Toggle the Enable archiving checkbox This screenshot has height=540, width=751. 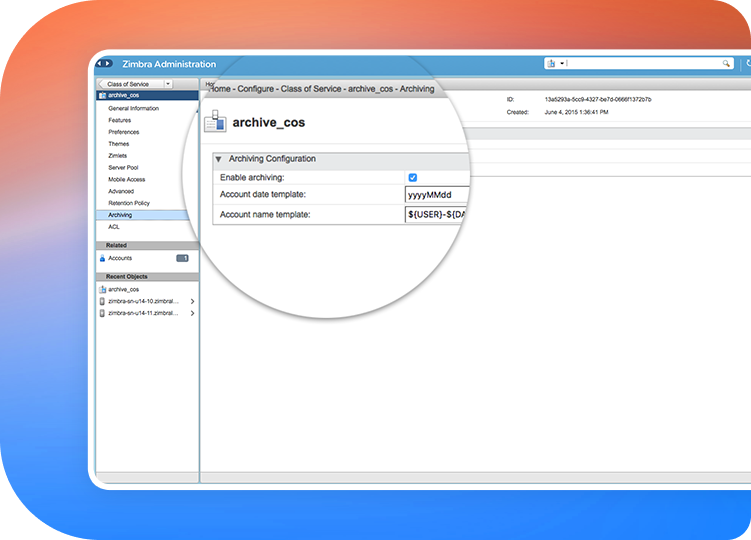412,178
